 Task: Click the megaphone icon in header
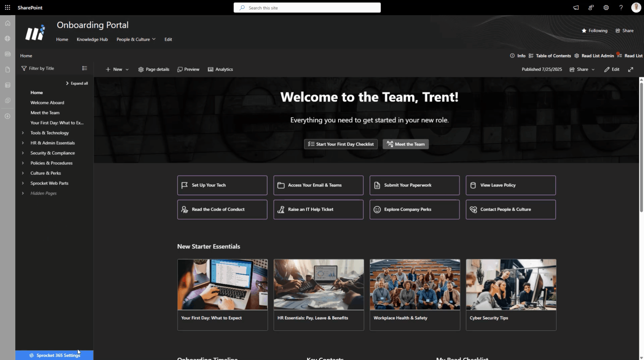[576, 7]
